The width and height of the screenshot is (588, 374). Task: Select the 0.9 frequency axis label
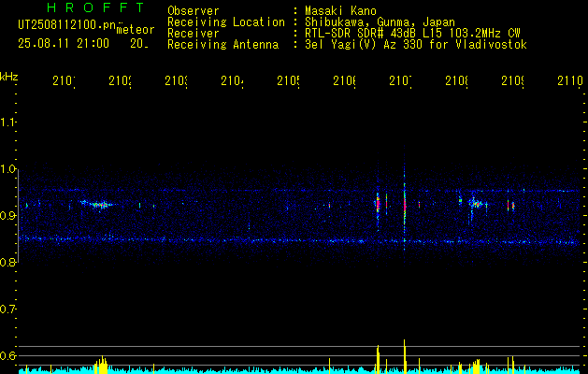[x=8, y=216]
